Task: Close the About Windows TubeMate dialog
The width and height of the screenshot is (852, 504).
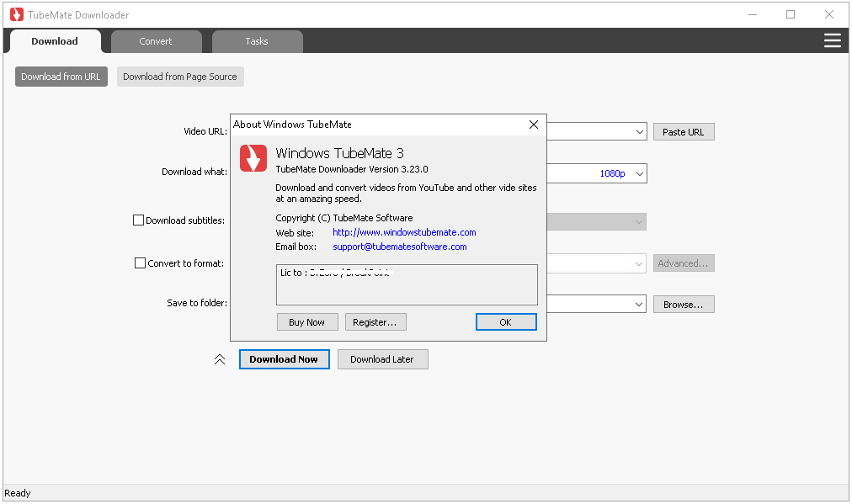Action: [534, 125]
